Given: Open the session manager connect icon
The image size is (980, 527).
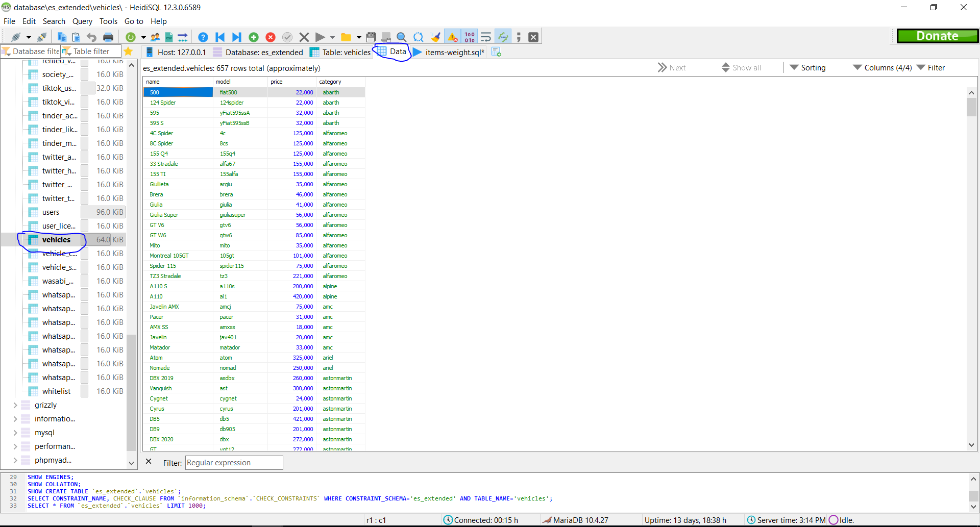Looking at the screenshot, I should (x=16, y=37).
